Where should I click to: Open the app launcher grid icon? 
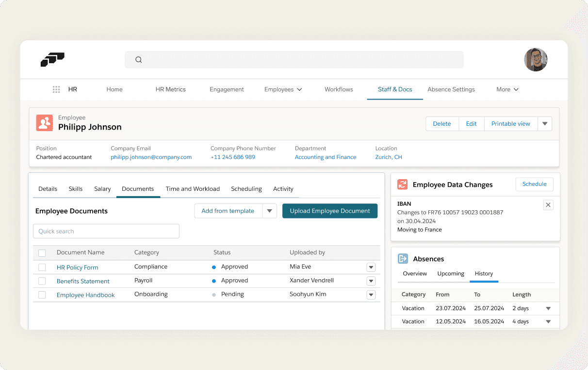(56, 89)
